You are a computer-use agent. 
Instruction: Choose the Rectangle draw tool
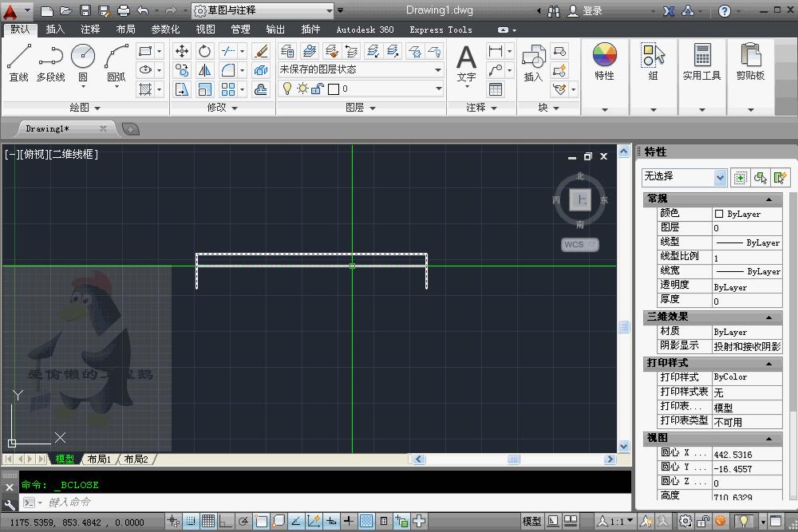pyautogui.click(x=145, y=51)
